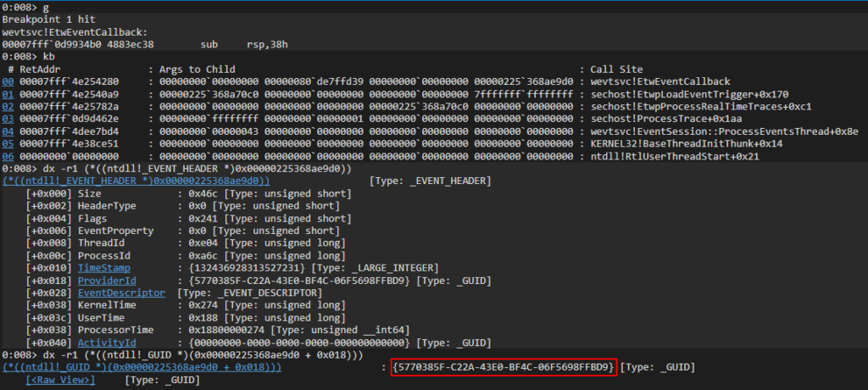This screenshot has width=868, height=390.
Task: Select stack frame 05 link
Action: (7, 144)
